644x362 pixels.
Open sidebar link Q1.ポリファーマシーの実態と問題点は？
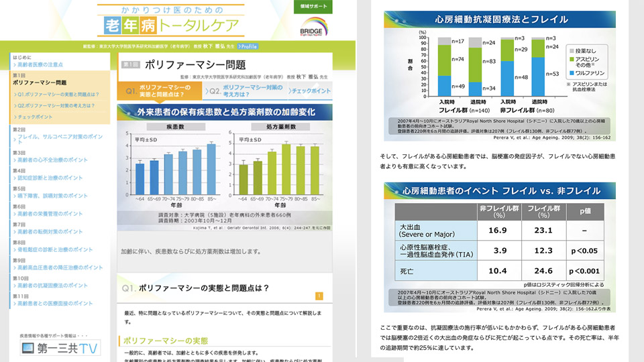click(60, 94)
